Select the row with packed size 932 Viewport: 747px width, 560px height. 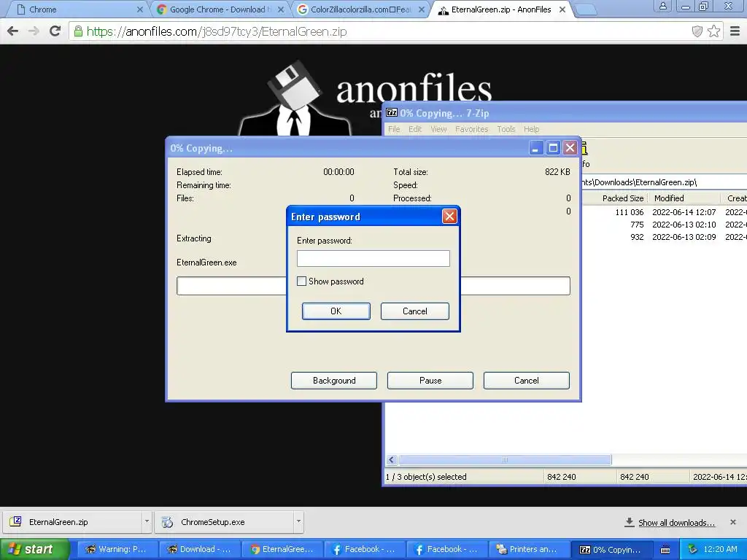tap(664, 237)
